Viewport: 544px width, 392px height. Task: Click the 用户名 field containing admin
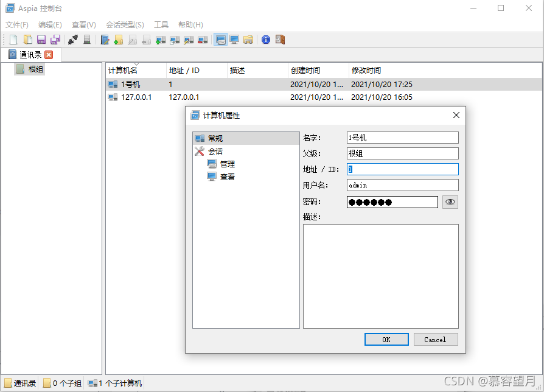click(402, 185)
